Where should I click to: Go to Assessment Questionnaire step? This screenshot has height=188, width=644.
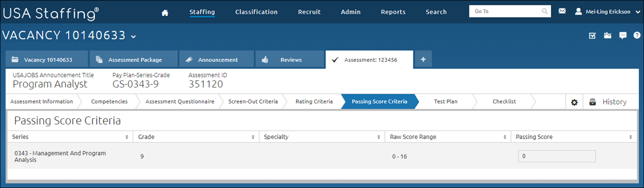(x=180, y=102)
